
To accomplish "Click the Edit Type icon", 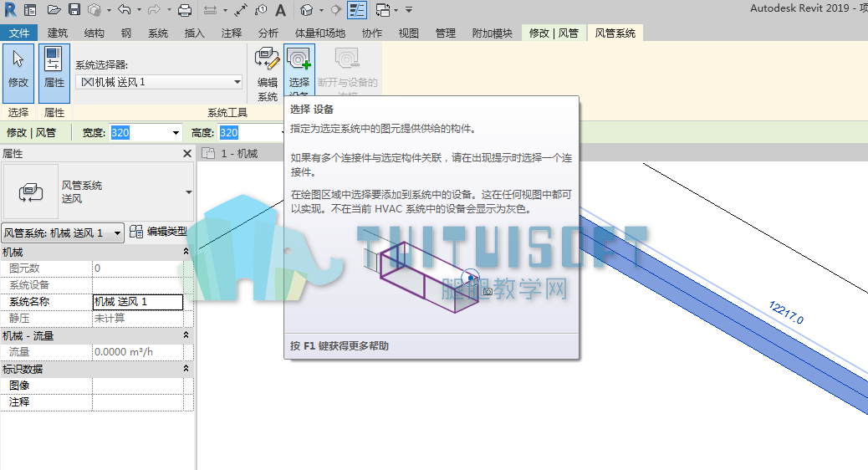I will [135, 232].
